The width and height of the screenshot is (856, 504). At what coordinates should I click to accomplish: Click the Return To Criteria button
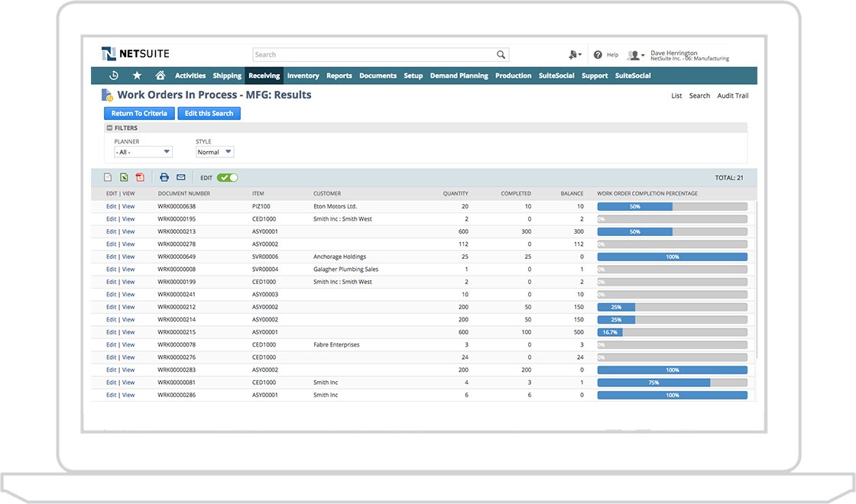pyautogui.click(x=138, y=113)
